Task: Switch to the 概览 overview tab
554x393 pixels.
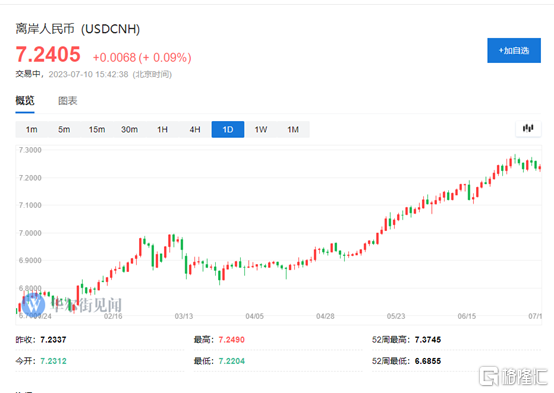Action: point(25,101)
